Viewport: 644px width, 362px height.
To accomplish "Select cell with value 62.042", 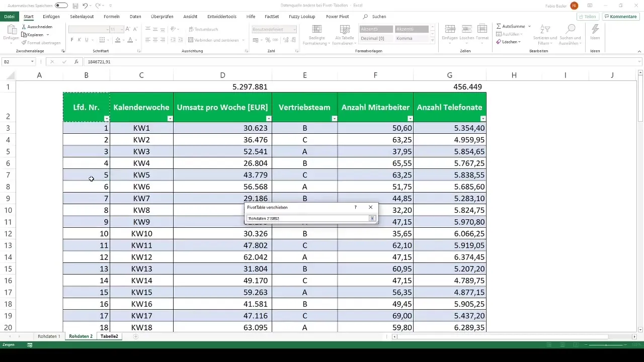I will (222, 257).
